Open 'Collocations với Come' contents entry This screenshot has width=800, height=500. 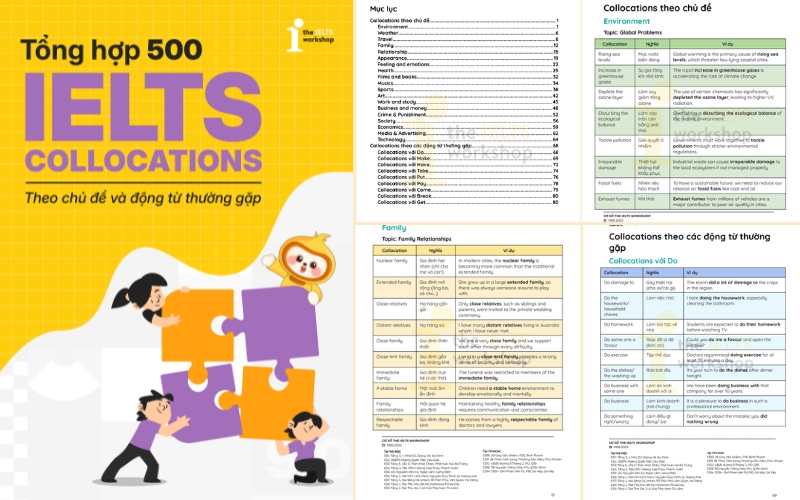pos(468,190)
